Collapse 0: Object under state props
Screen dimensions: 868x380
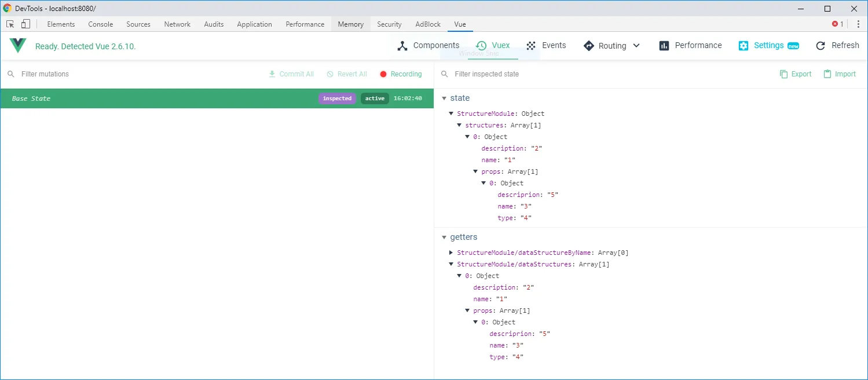coord(484,183)
